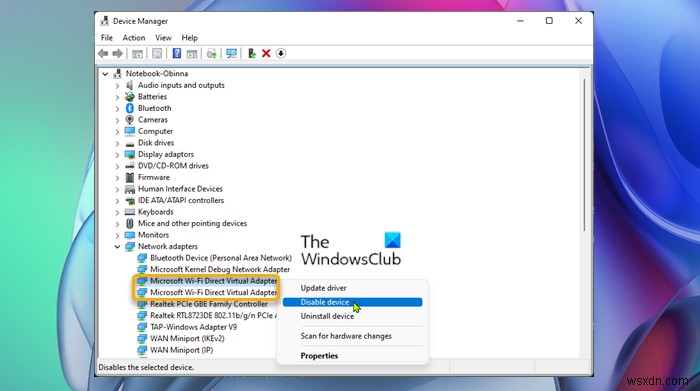The height and width of the screenshot is (391, 700).
Task: Click the Audio inputs and outputs speaker icon
Action: click(x=129, y=85)
